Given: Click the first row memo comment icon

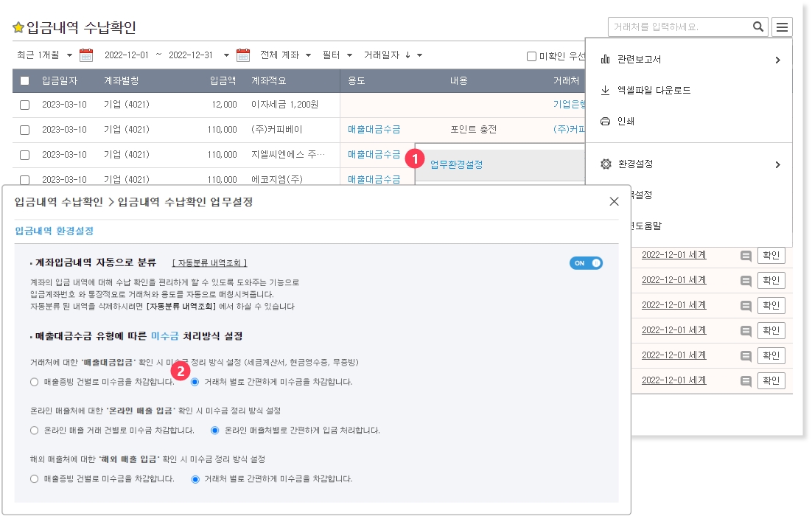Looking at the screenshot, I should tap(746, 256).
